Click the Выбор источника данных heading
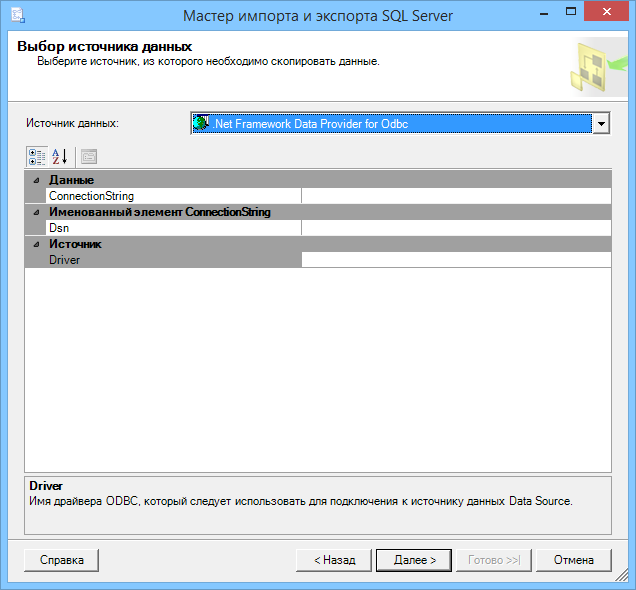The height and width of the screenshot is (590, 636). click(104, 46)
